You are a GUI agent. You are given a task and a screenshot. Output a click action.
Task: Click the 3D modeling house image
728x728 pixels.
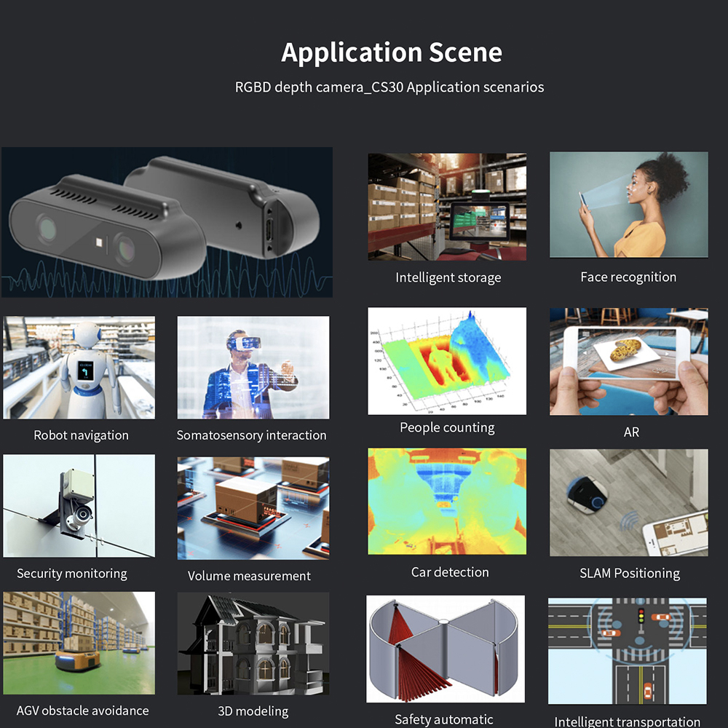[253, 644]
